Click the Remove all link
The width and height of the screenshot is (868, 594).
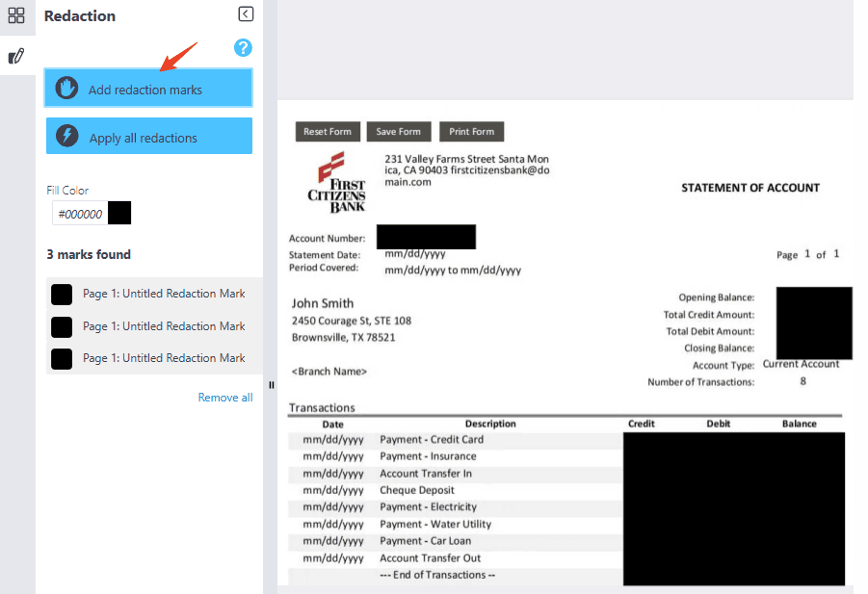click(224, 397)
